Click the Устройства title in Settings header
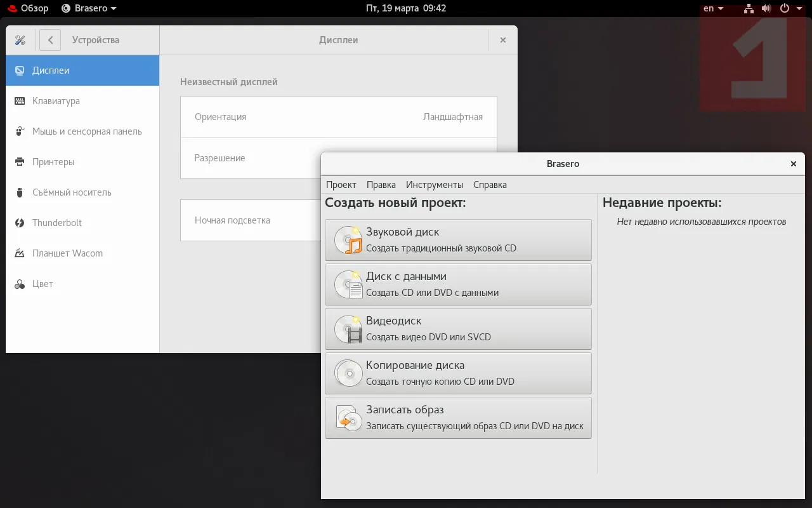This screenshot has height=508, width=812. point(96,40)
